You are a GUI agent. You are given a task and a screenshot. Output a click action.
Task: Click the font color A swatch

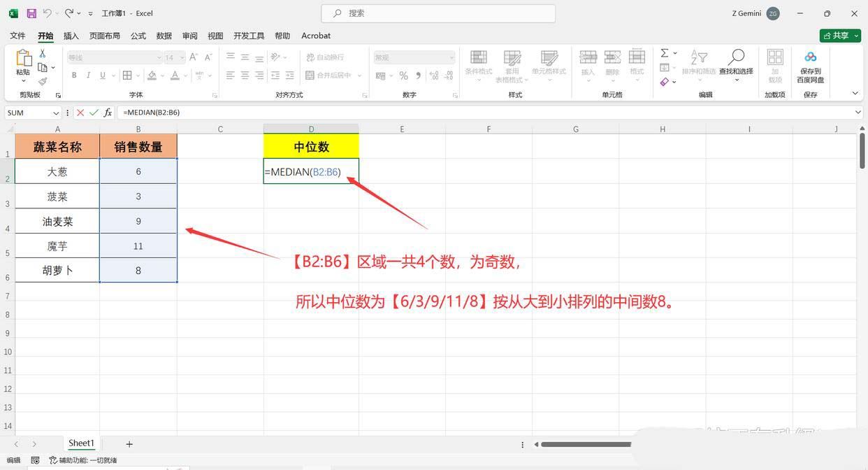[176, 76]
